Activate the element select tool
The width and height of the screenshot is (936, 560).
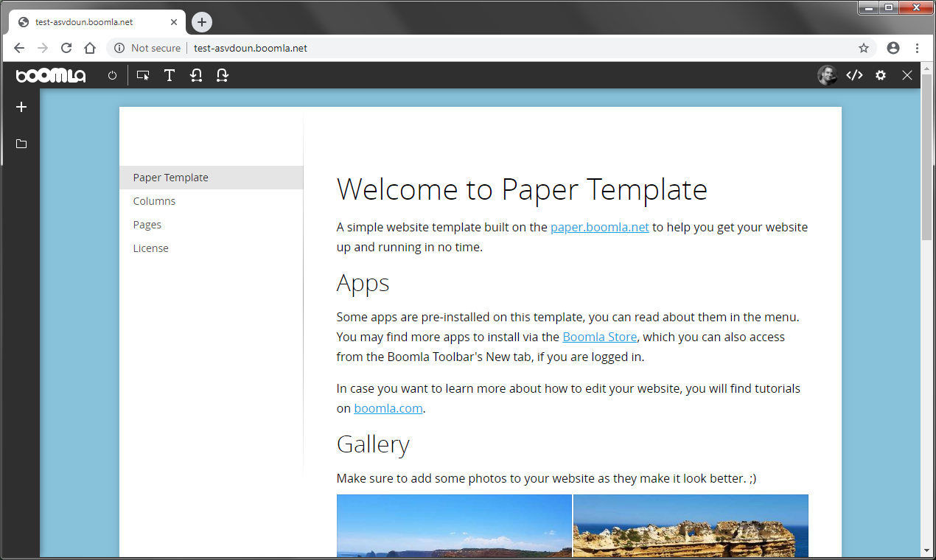click(x=143, y=75)
